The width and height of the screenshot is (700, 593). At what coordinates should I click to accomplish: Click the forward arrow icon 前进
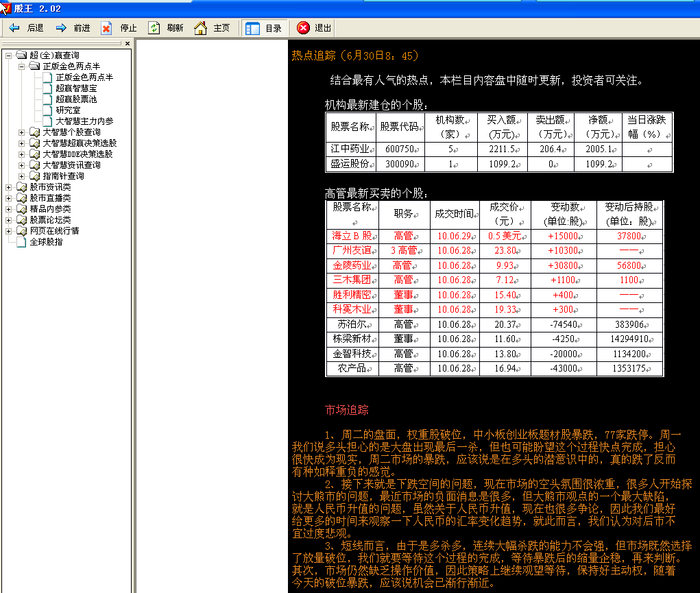[61, 28]
